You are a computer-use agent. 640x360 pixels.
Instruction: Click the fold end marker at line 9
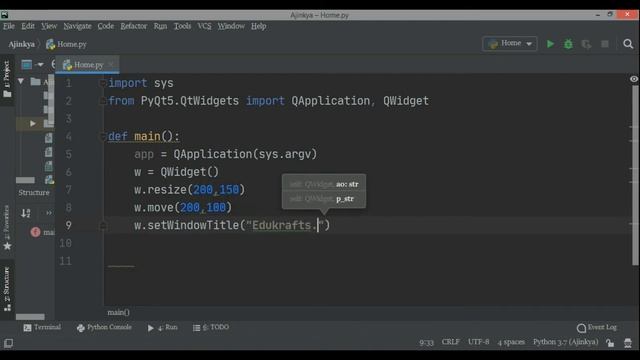point(103,225)
